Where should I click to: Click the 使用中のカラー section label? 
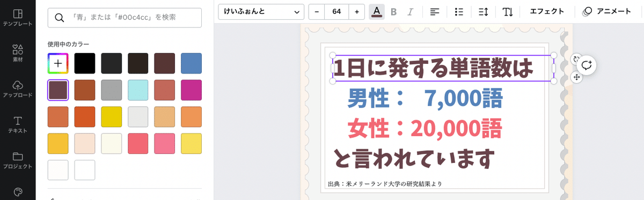pyautogui.click(x=68, y=44)
